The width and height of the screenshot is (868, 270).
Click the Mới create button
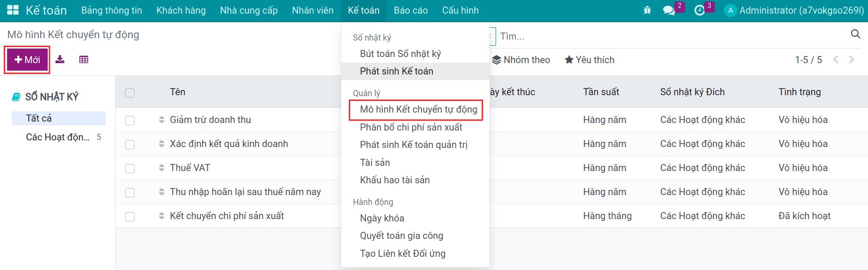tap(27, 60)
